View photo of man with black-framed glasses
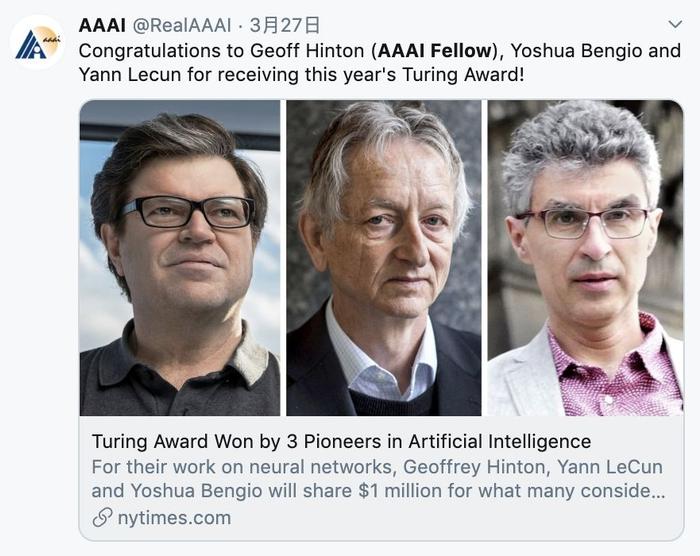 (x=180, y=258)
